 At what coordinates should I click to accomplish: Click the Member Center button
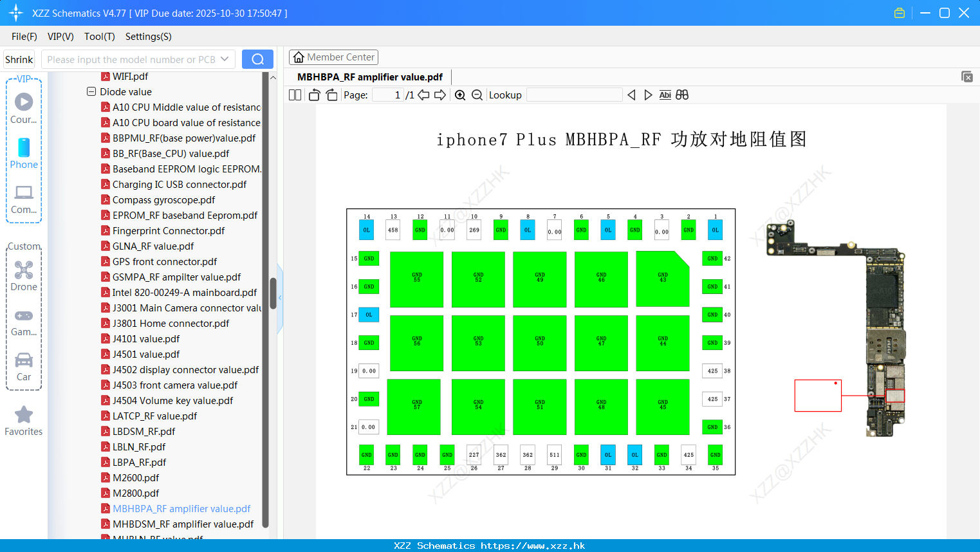[x=333, y=57]
